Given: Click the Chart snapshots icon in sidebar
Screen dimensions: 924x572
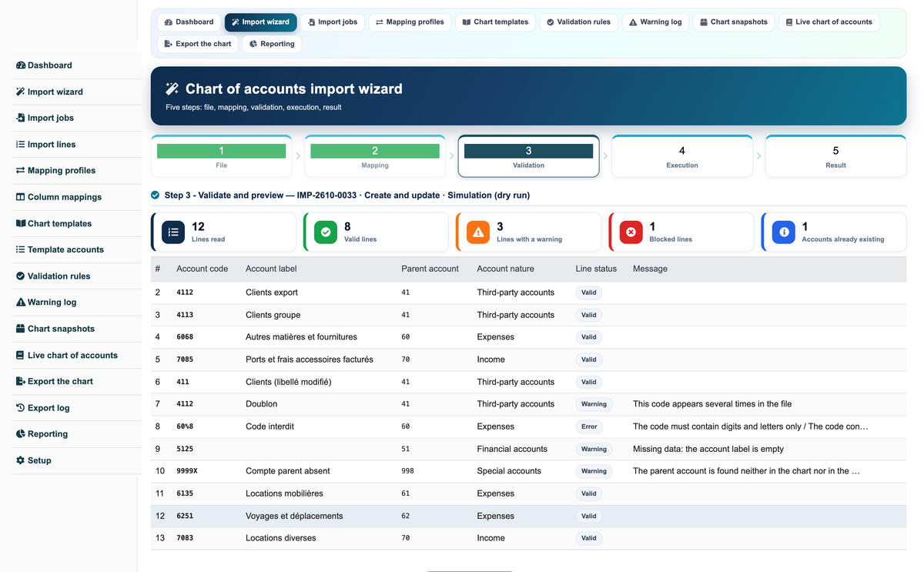Looking at the screenshot, I should click(21, 329).
